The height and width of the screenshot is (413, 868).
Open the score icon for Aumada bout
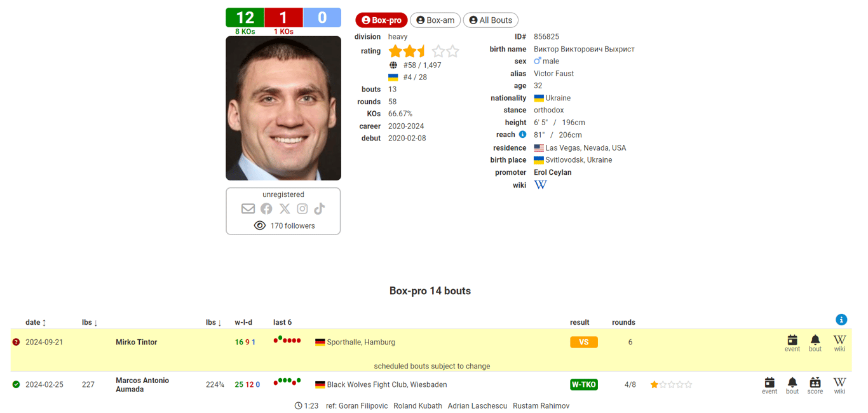(x=815, y=386)
